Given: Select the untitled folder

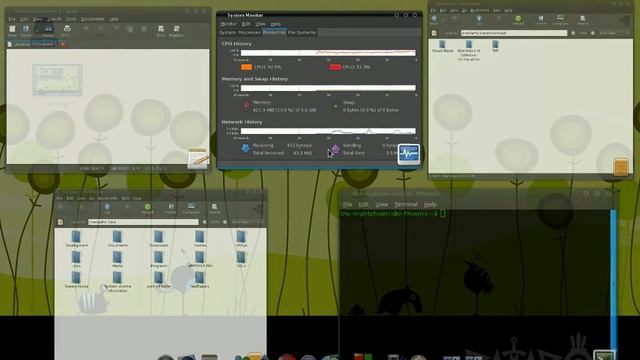Looking at the screenshot, I should click(158, 280).
